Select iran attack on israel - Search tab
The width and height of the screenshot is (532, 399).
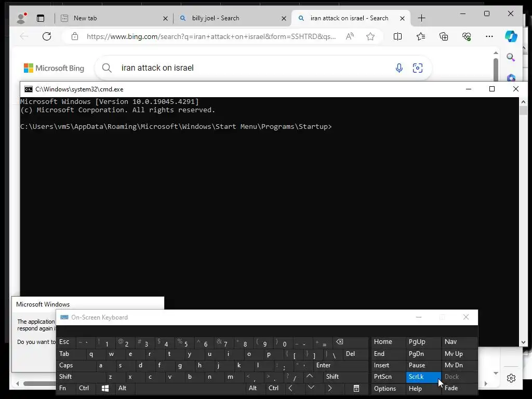351,18
